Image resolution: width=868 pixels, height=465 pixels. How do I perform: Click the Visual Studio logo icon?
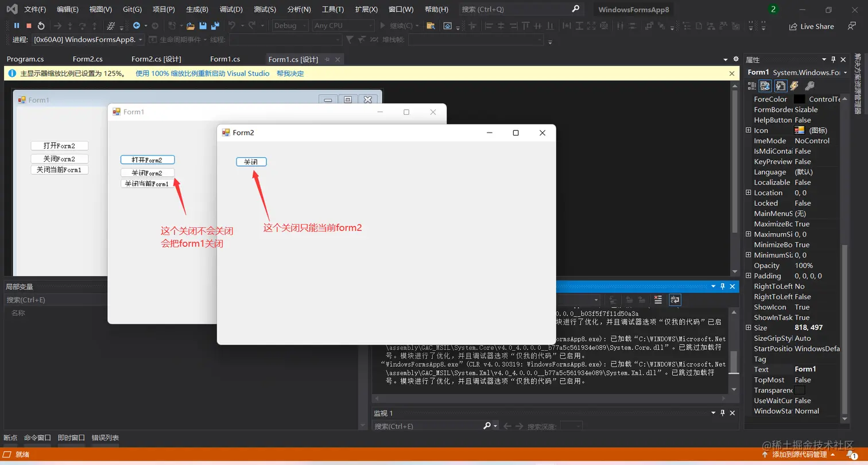click(11, 9)
